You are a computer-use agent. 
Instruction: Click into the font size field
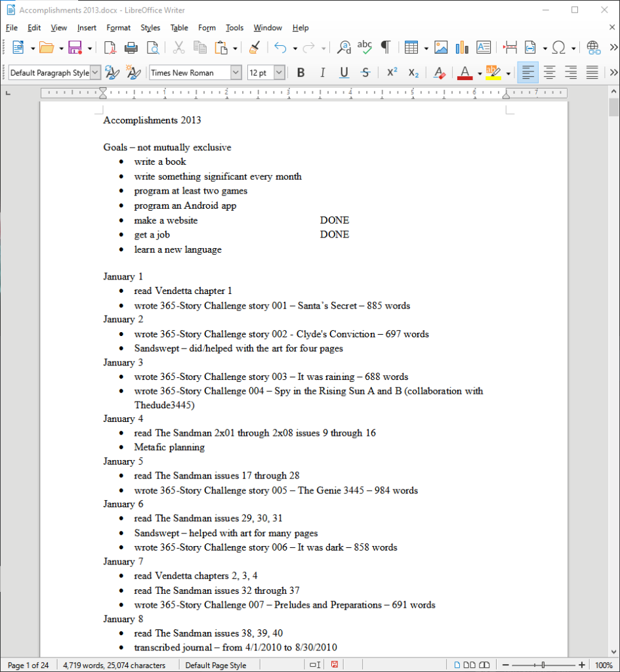(x=260, y=72)
